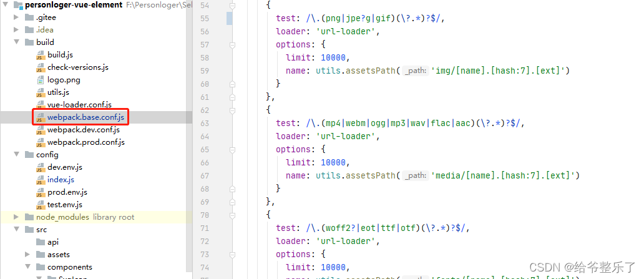
Task: Expand the .idea folder arrow
Action: point(16,29)
